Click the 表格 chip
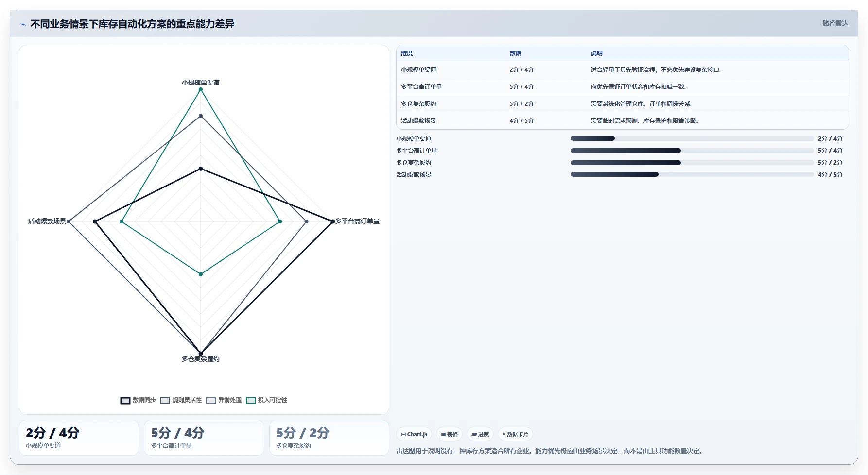This screenshot has height=475, width=868. 449,434
